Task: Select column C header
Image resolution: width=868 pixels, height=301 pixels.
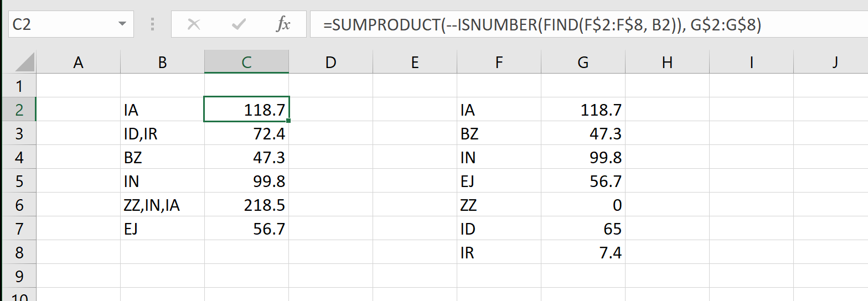Action: 246,63
